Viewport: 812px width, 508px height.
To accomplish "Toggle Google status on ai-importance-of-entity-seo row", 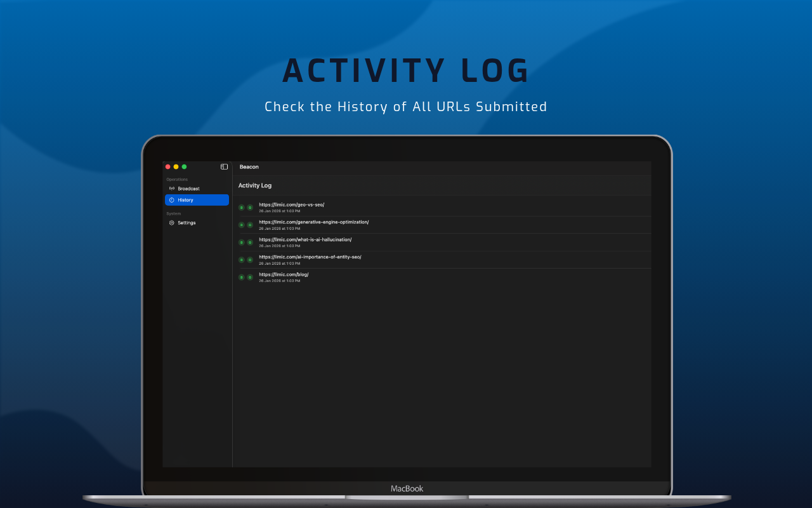I will click(249, 259).
